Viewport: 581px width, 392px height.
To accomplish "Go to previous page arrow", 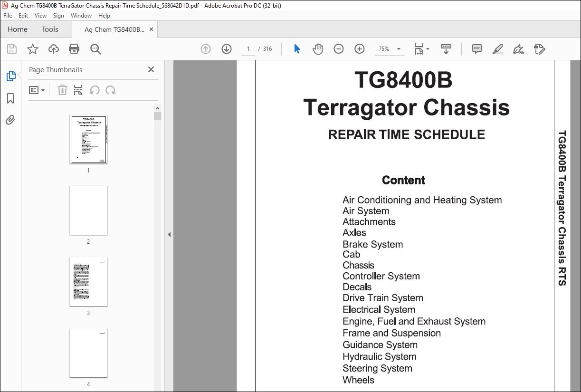I will coord(206,49).
